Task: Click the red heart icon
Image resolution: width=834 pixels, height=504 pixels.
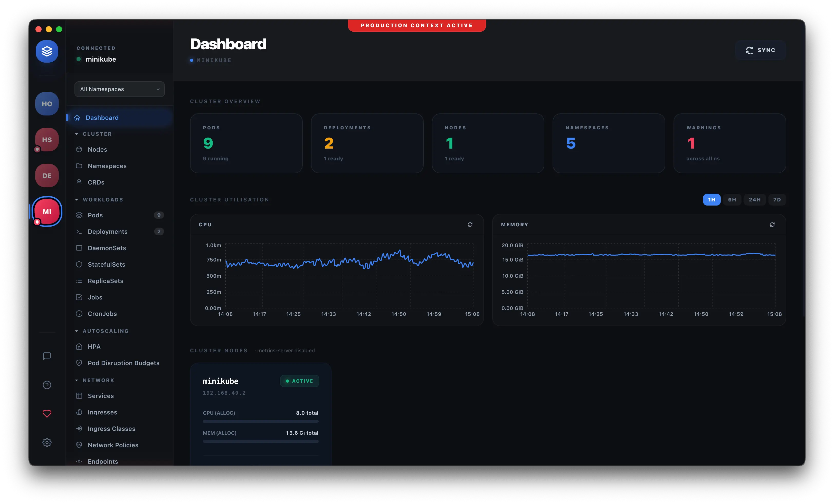Action: coord(47,414)
